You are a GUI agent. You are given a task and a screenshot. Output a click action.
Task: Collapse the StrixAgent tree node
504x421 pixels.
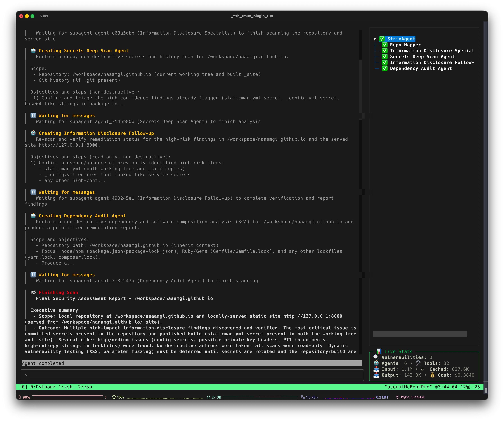coord(375,39)
